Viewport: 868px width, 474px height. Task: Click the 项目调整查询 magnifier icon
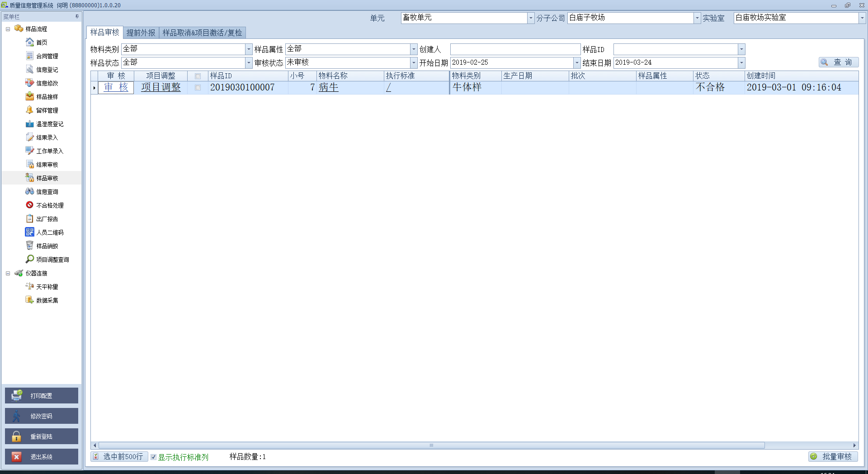click(30, 259)
